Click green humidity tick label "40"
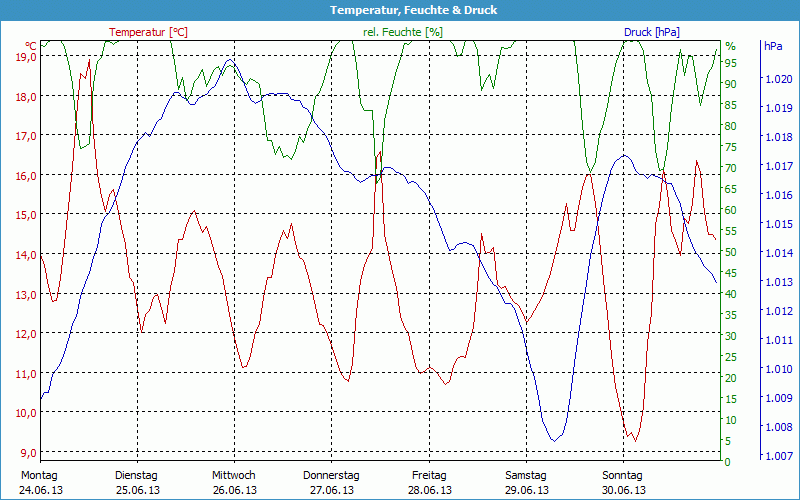800x500 pixels. coord(731,294)
